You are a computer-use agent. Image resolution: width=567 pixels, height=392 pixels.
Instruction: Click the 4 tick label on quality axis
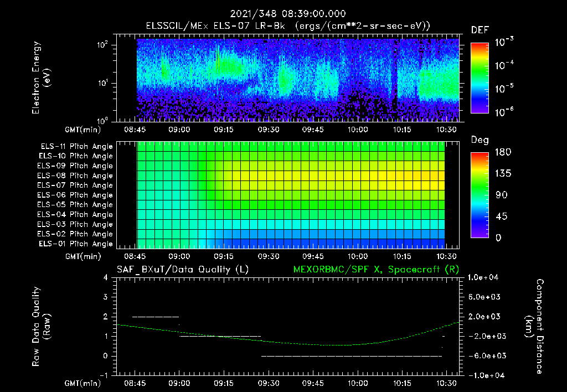106,278
